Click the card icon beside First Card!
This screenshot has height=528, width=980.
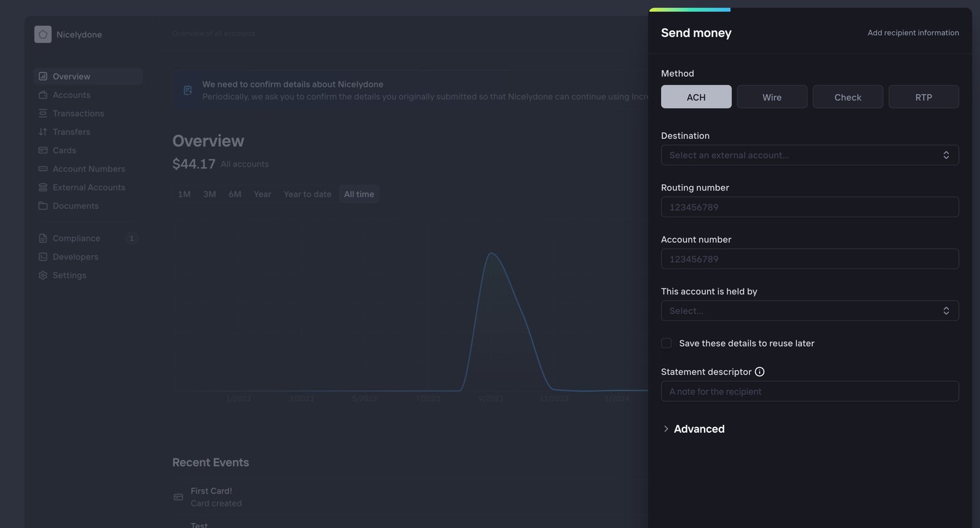click(178, 497)
